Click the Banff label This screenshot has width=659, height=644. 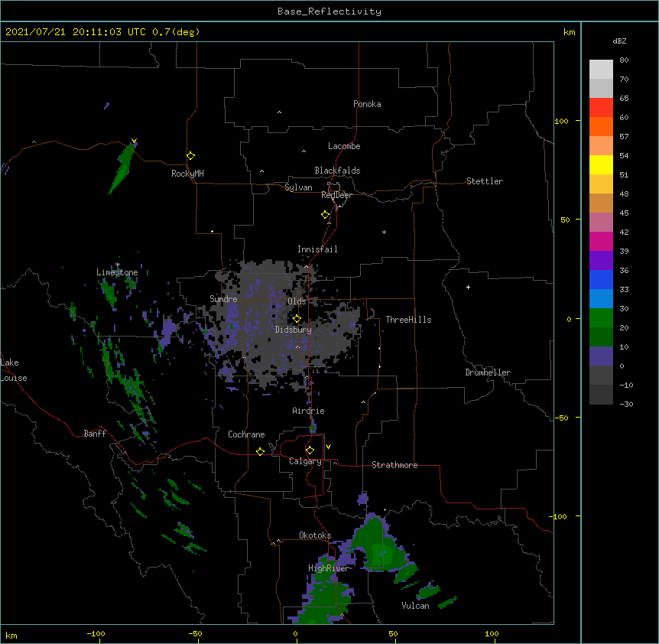click(x=95, y=434)
